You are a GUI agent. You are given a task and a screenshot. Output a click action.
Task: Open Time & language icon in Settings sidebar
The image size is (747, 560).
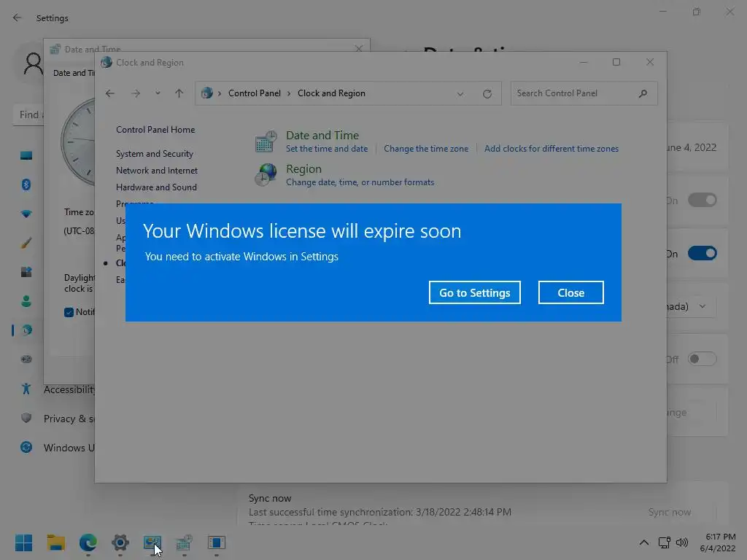point(27,330)
